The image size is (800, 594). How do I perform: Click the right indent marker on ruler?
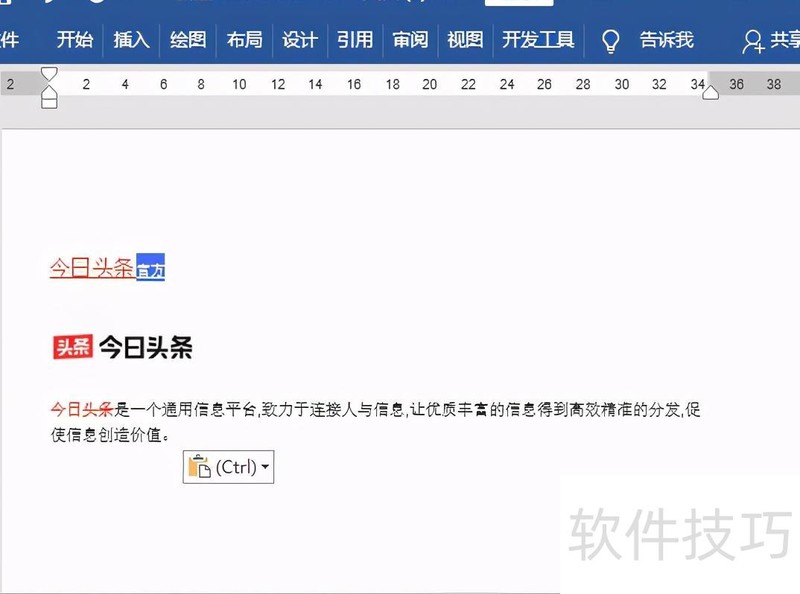click(711, 92)
